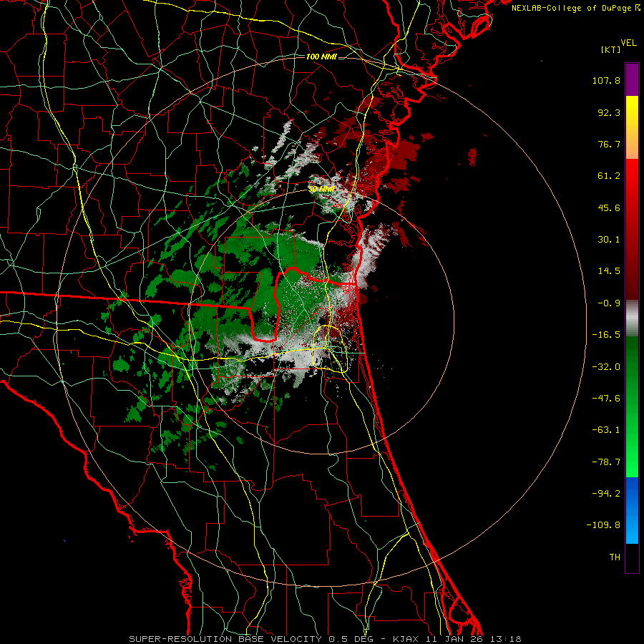Click the purple segment of color bar
This screenshot has width=644, height=644.
632,79
